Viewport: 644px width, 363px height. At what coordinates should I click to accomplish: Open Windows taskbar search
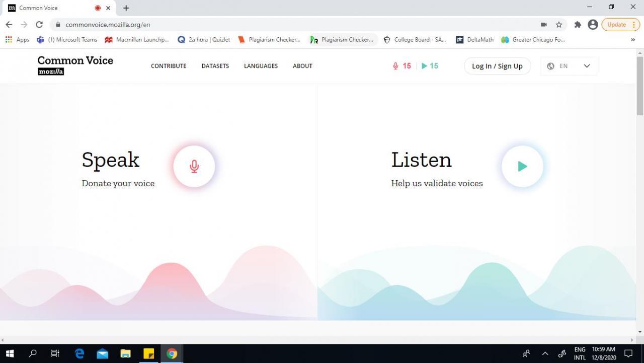click(x=33, y=353)
